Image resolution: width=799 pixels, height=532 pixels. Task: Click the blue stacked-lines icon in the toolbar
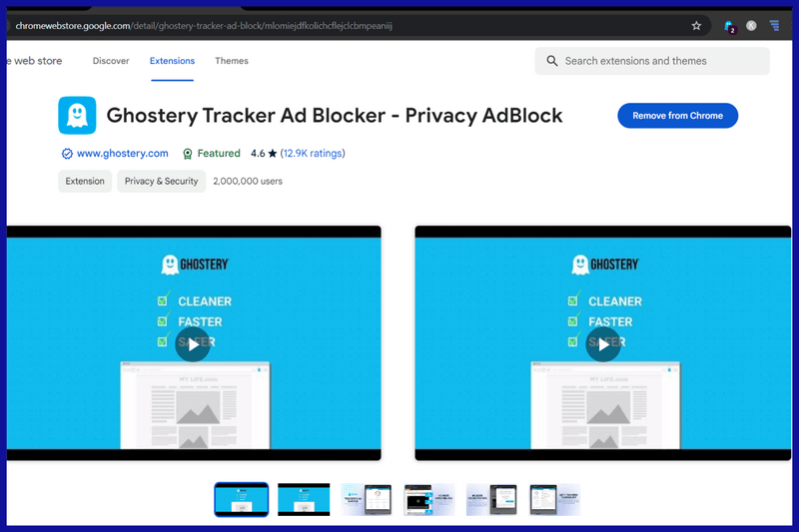point(774,26)
